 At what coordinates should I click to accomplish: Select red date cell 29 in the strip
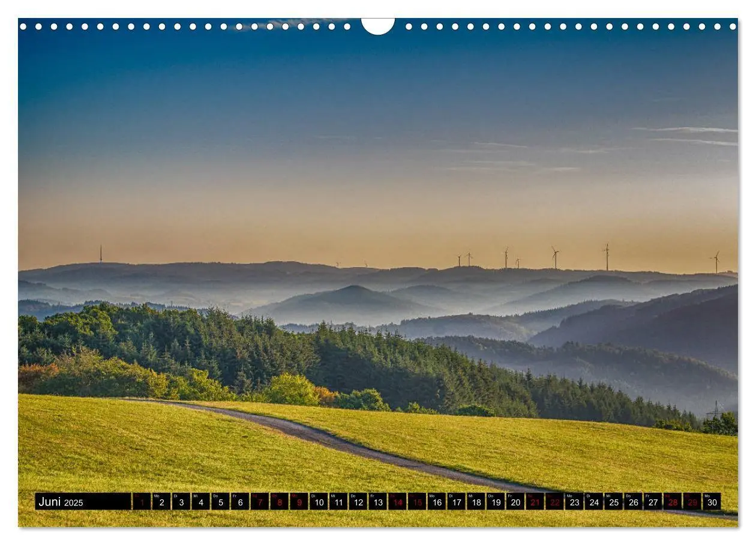tap(692, 502)
